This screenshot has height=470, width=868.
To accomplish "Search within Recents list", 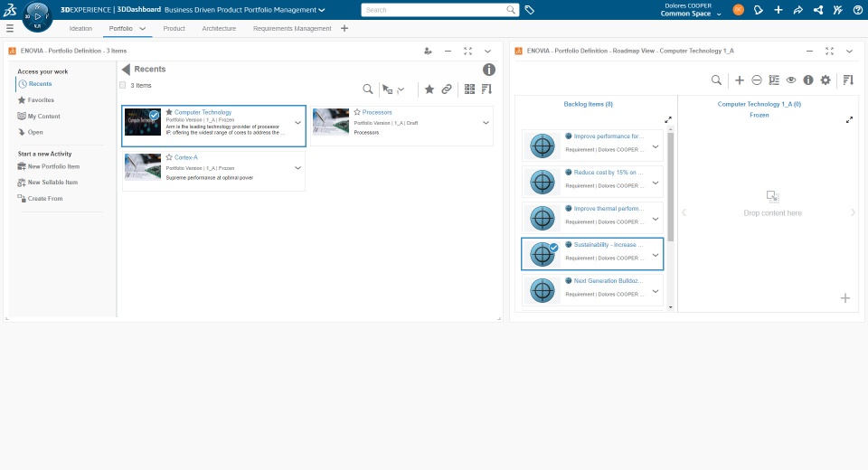I will tap(368, 89).
